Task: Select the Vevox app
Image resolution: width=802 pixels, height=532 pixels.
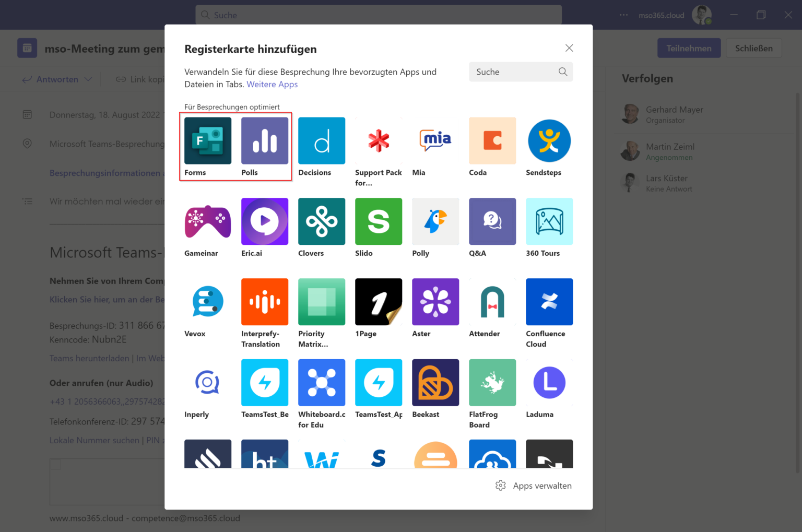Action: (207, 302)
